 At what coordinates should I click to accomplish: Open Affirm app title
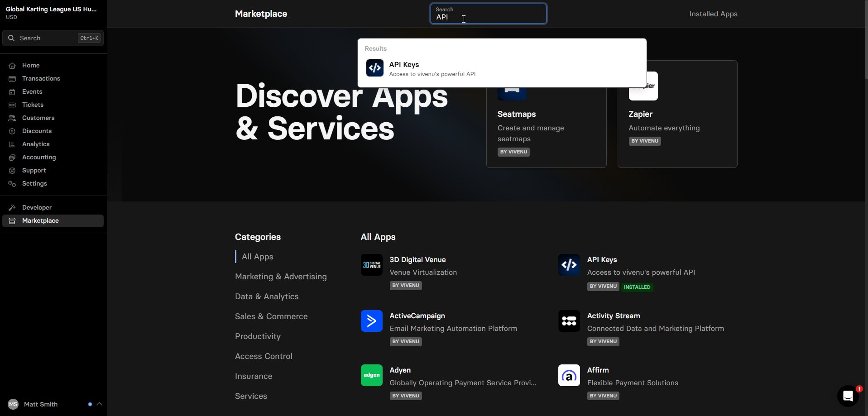pos(598,370)
